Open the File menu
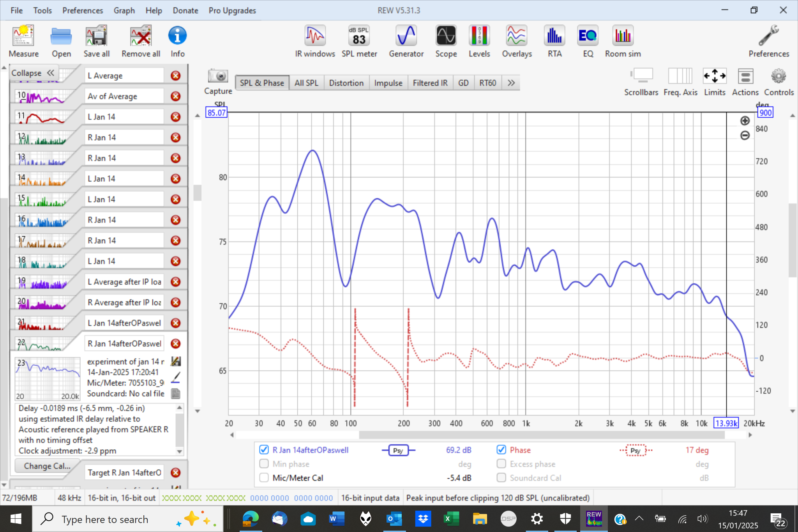The width and height of the screenshot is (798, 532). point(16,11)
